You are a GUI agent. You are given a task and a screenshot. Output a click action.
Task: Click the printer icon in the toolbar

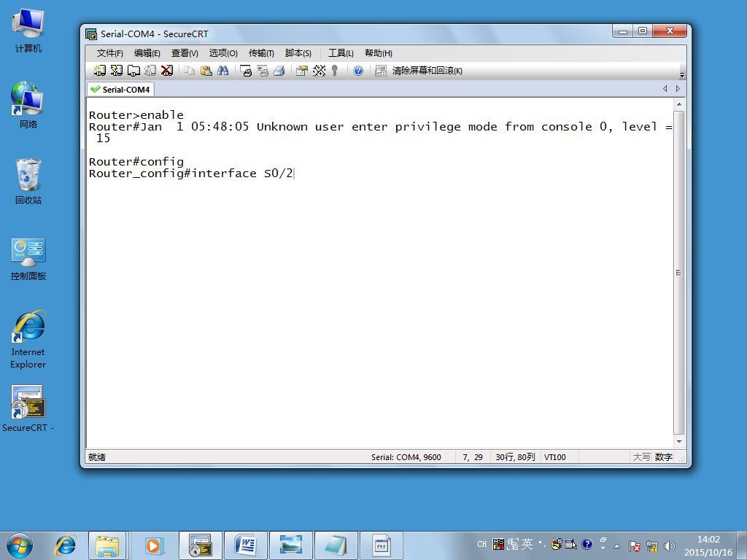click(279, 71)
